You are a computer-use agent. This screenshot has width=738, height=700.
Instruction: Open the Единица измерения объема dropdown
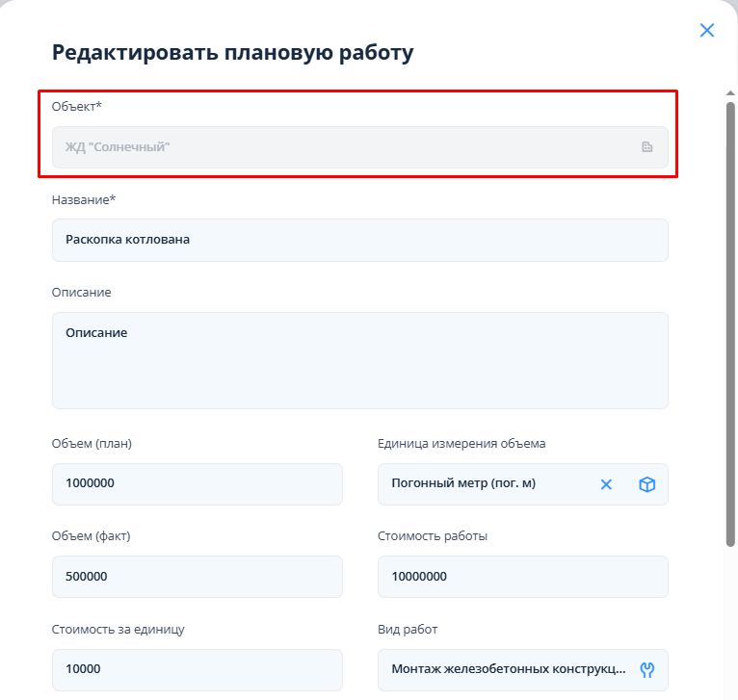(x=482, y=484)
